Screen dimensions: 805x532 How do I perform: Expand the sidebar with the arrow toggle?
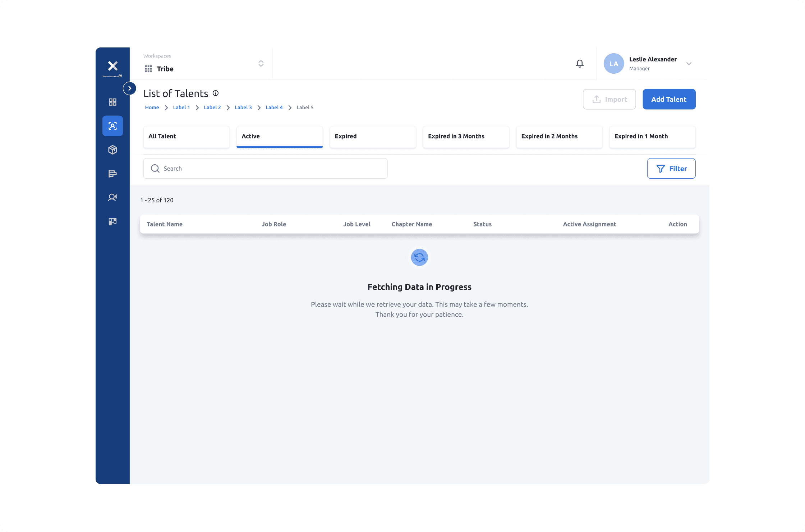(129, 88)
